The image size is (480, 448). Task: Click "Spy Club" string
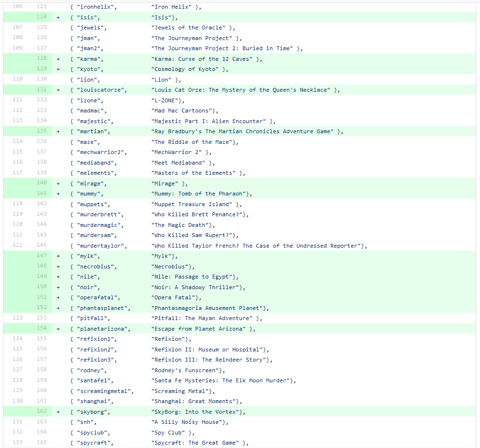(x=168, y=434)
